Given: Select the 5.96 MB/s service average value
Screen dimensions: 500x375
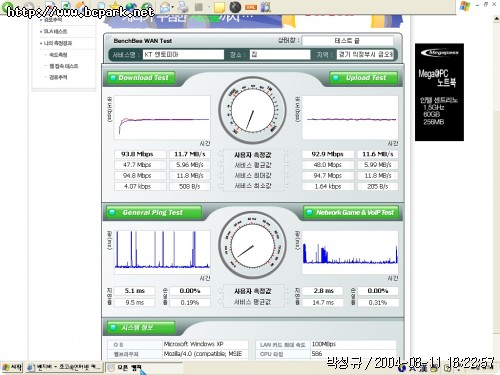Looking at the screenshot, I should 190,165.
